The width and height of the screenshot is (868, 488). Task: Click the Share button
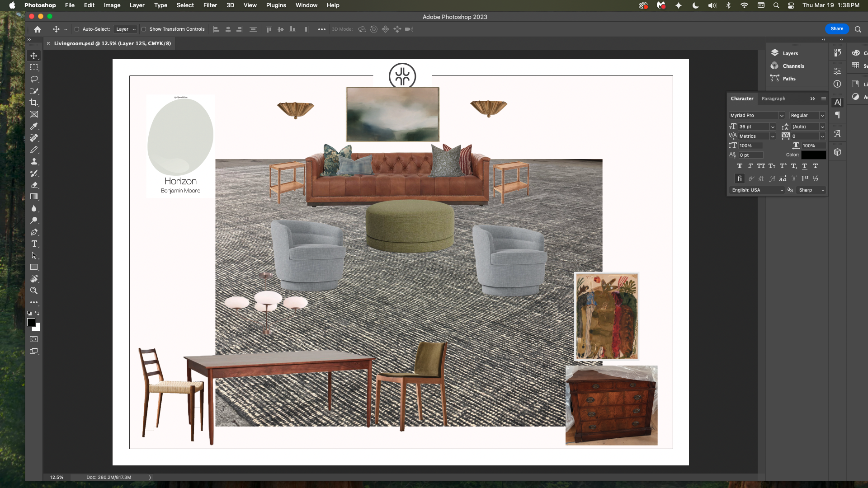(x=837, y=29)
